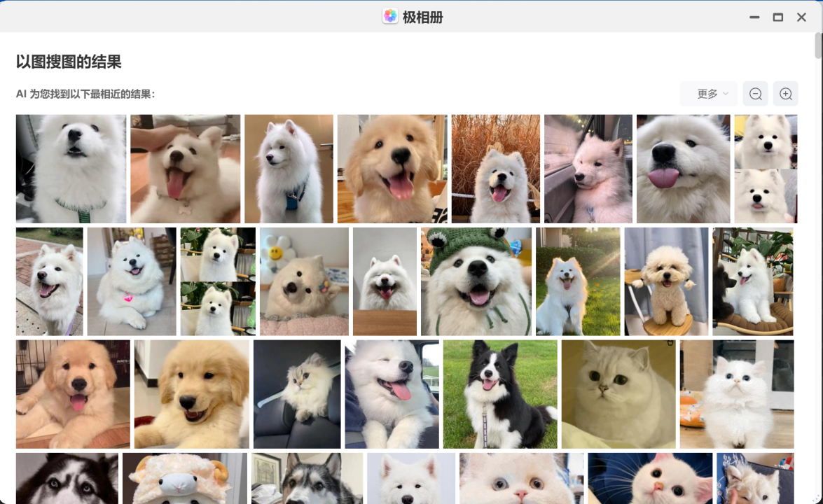The image size is (823, 504).
Task: Open bottom-row white Samoyed face photo
Action: point(411,478)
